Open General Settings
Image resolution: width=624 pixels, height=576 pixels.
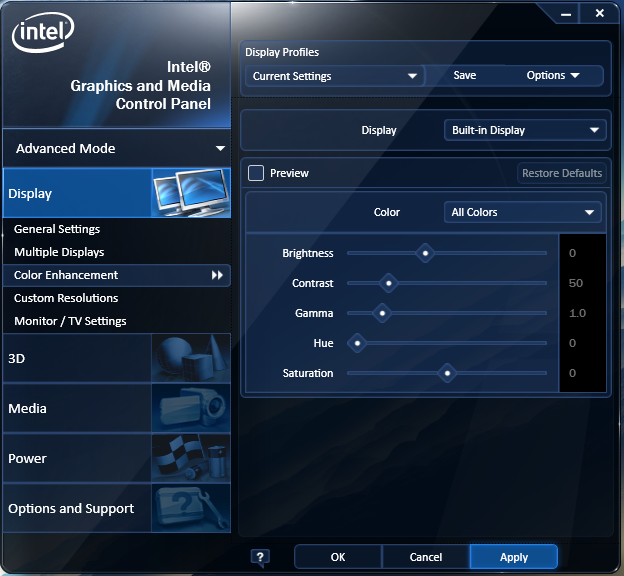tap(57, 229)
